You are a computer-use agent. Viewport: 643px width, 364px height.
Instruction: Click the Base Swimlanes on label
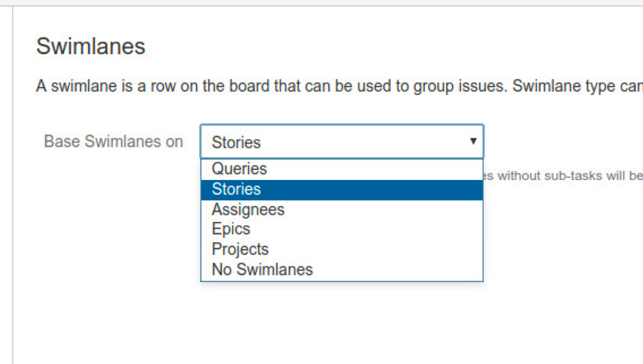click(113, 142)
